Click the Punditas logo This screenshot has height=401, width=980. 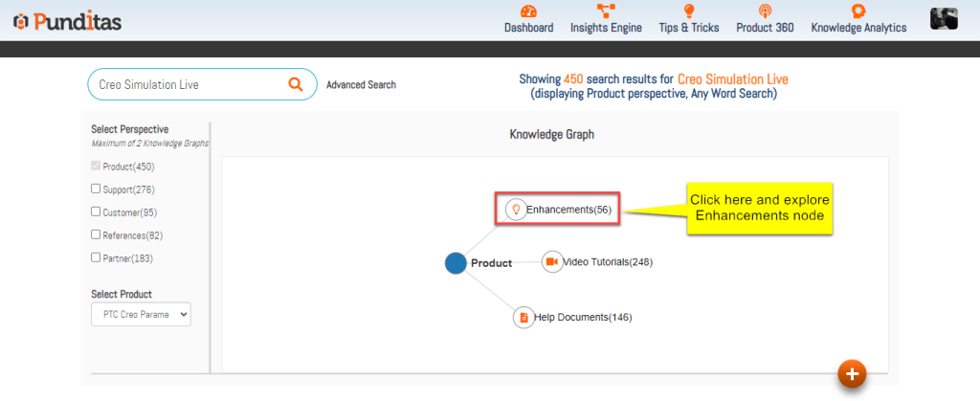67,20
